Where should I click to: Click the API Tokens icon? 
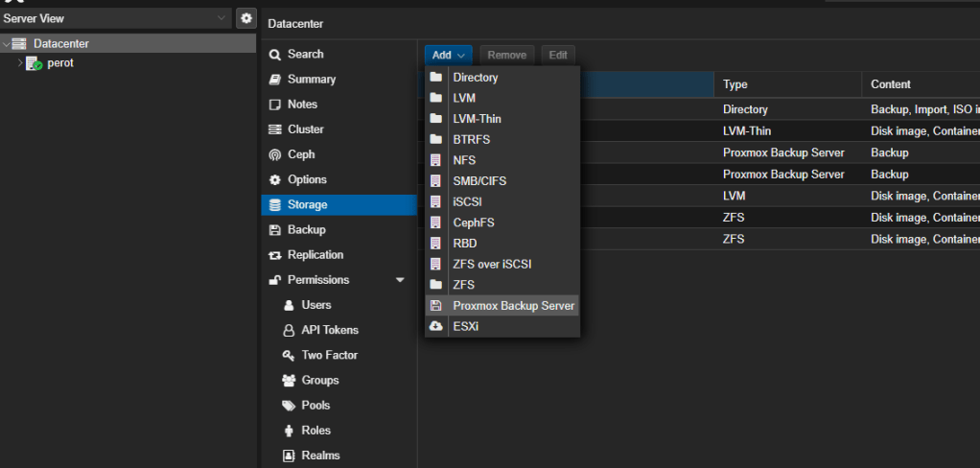click(289, 330)
